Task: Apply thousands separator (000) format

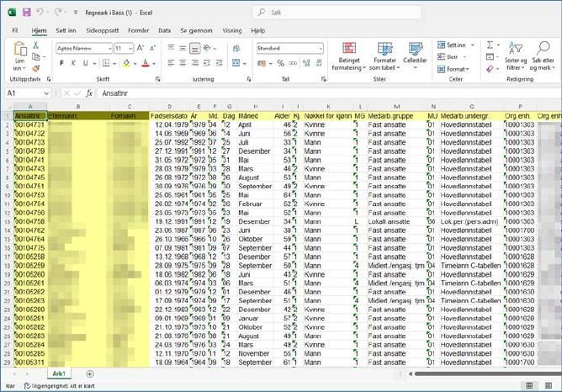Action: pyautogui.click(x=293, y=63)
